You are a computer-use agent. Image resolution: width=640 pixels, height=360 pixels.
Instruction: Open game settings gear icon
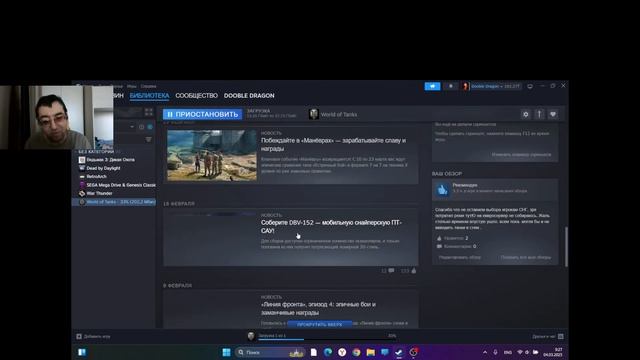[x=526, y=114]
